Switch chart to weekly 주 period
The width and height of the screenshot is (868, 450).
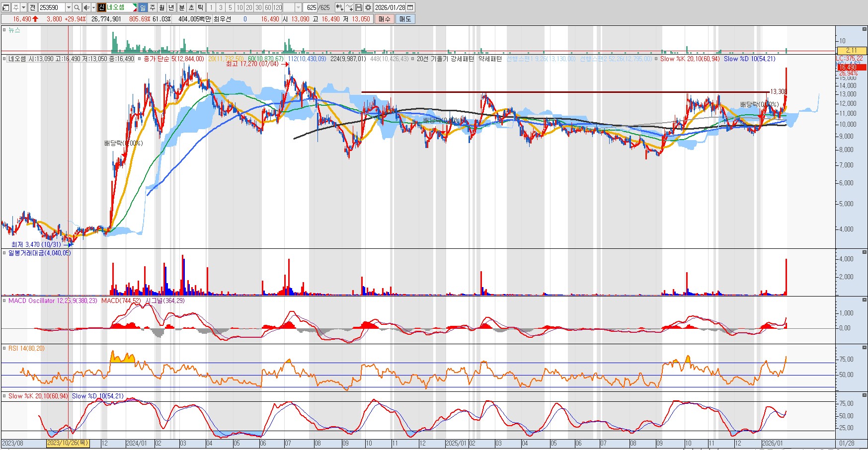click(153, 7)
